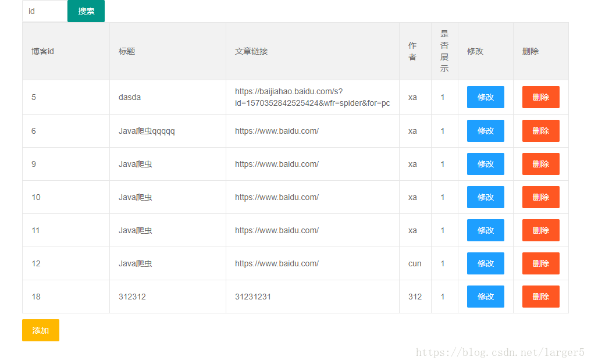Click 修改 for blog id 9

click(485, 163)
